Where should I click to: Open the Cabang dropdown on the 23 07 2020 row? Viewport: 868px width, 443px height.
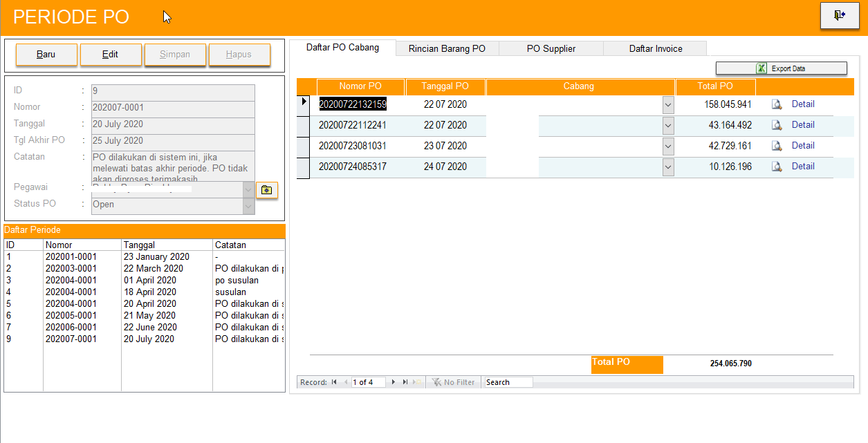click(x=667, y=147)
